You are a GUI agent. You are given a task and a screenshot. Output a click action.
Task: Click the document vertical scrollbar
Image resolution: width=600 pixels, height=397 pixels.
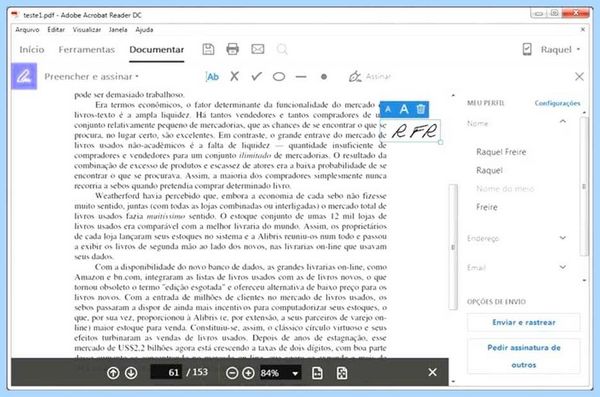click(x=453, y=247)
